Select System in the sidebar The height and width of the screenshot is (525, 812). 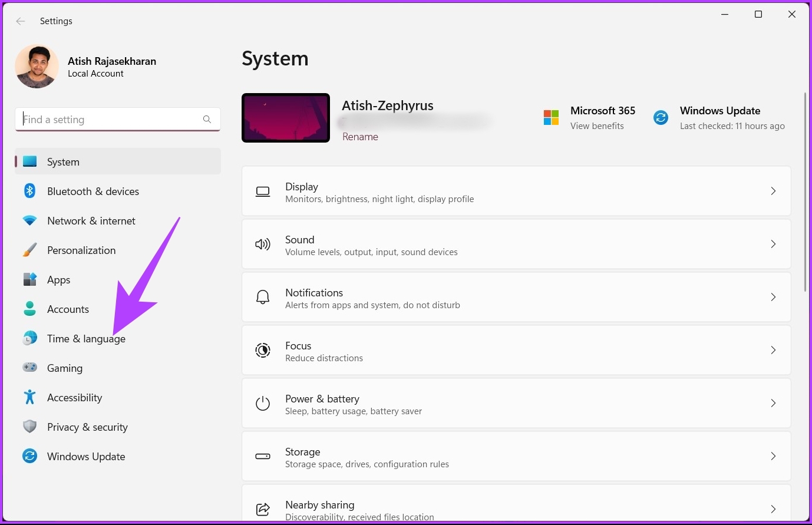coord(63,161)
